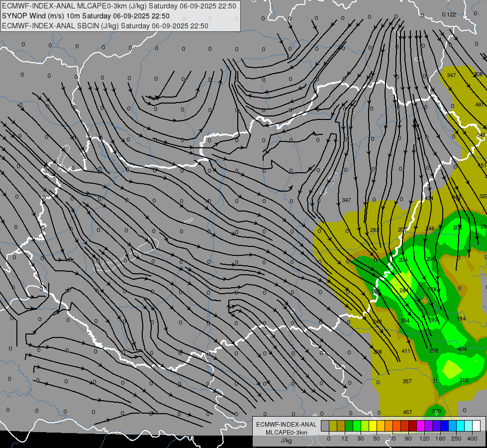Click the 250 scale label in the legend
Viewport: 487px width, 448px height.
tap(456, 439)
